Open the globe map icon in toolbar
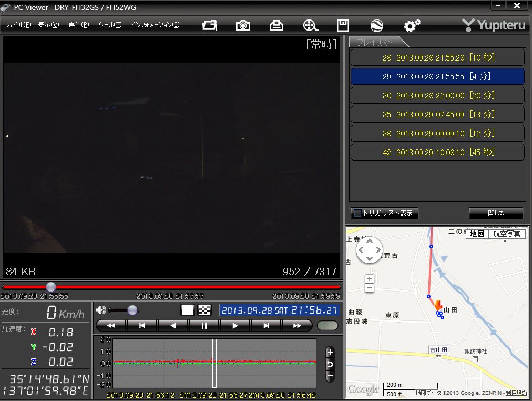532x401 pixels. point(377,25)
